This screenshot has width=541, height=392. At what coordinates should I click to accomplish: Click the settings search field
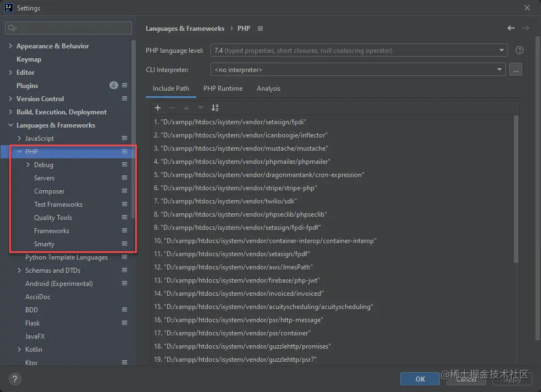[x=68, y=27]
